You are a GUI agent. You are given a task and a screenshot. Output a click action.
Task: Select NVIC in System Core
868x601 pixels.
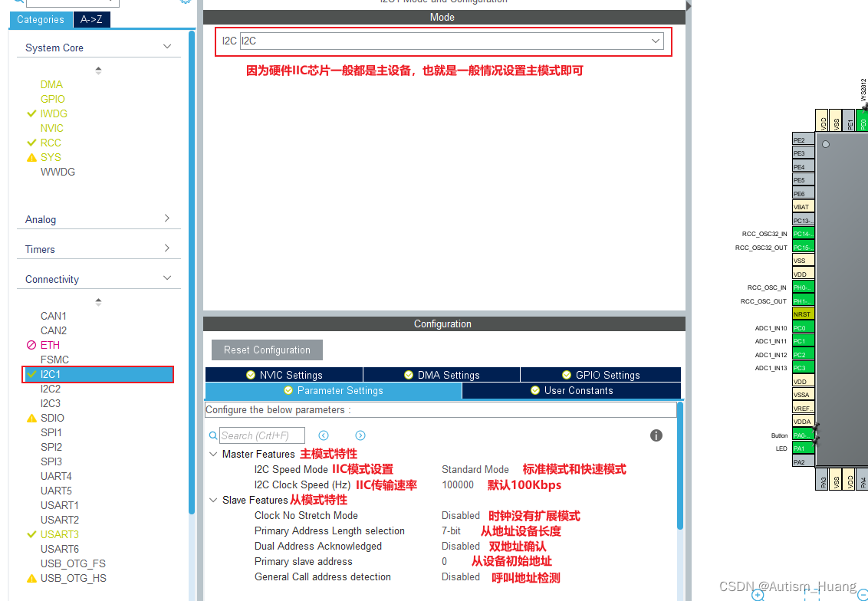[52, 128]
